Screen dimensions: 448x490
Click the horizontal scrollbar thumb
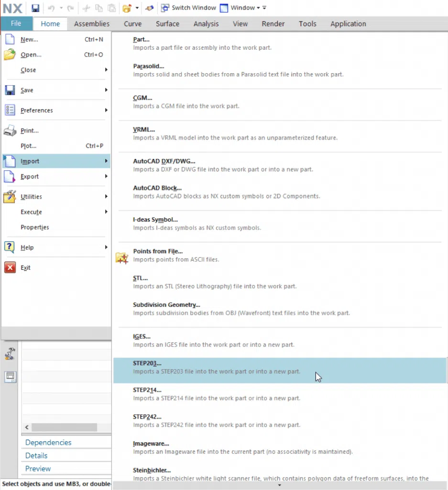click(x=65, y=427)
